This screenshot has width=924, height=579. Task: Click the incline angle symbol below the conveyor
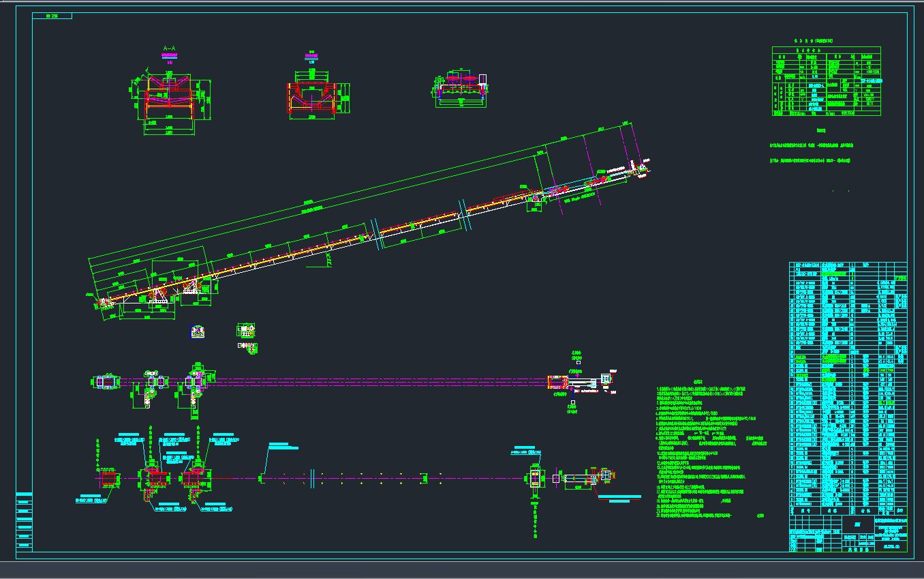[328, 258]
